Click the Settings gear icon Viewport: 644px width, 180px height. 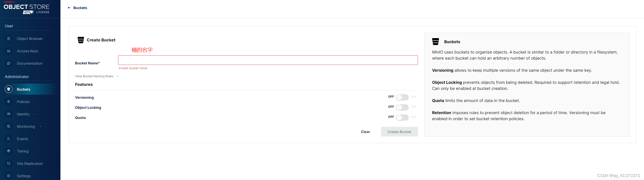coord(9,176)
